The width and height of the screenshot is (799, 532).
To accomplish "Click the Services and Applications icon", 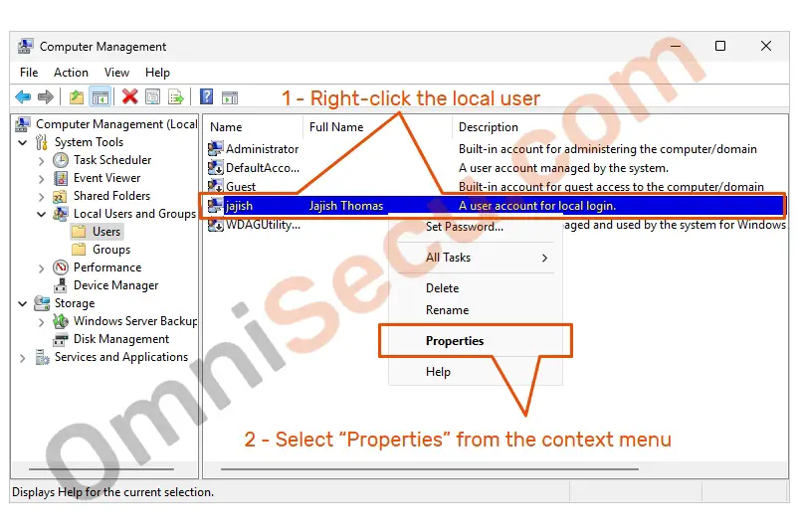I will 42,357.
